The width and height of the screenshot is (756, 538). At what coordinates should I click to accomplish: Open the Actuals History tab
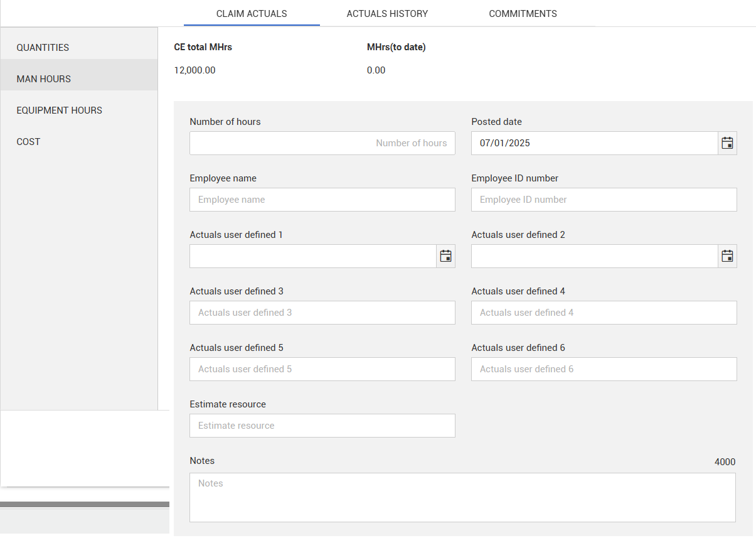tap(387, 14)
